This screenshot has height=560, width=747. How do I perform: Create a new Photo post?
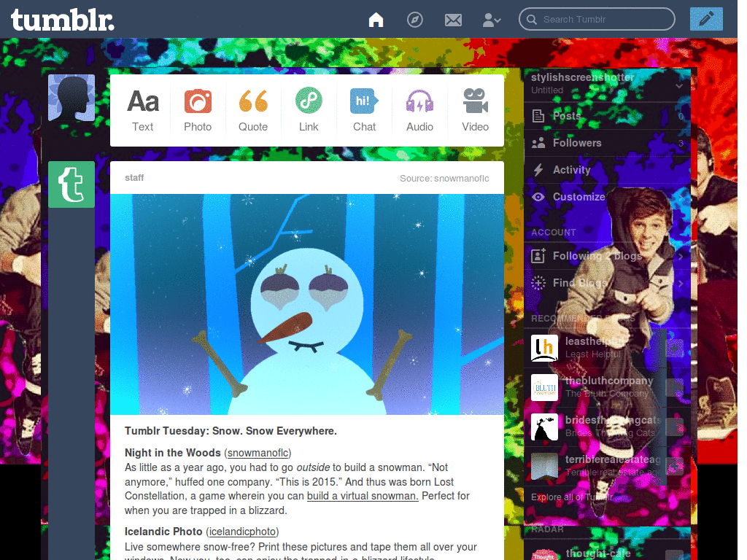(x=198, y=111)
